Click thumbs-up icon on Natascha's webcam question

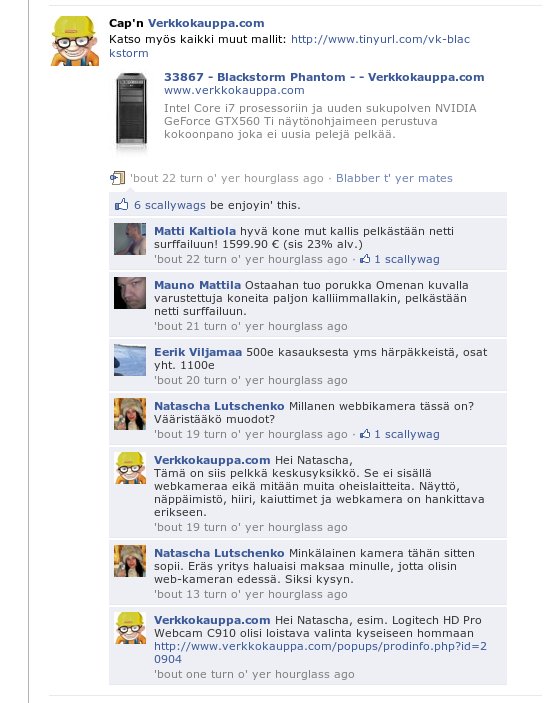pos(365,434)
